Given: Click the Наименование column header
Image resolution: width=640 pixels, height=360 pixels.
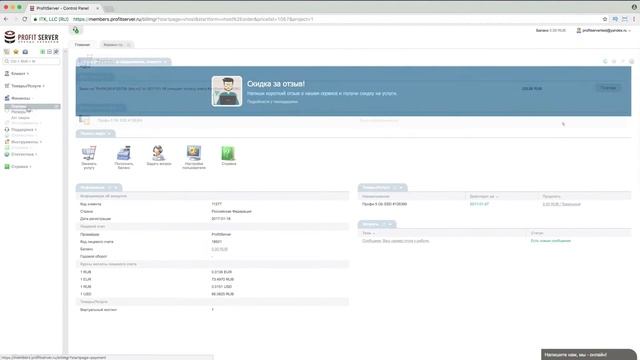Looking at the screenshot, I should point(376,196).
